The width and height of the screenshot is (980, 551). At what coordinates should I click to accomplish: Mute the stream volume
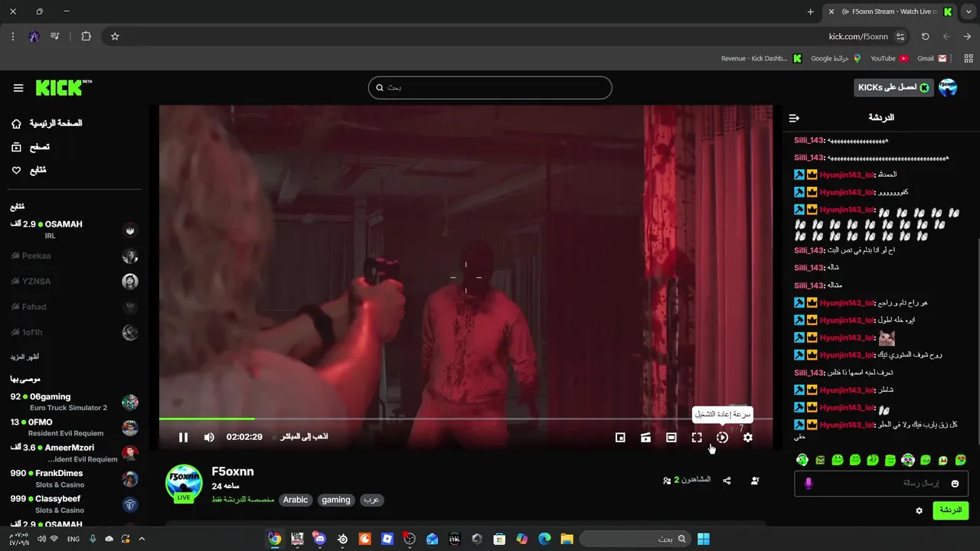[x=209, y=437]
